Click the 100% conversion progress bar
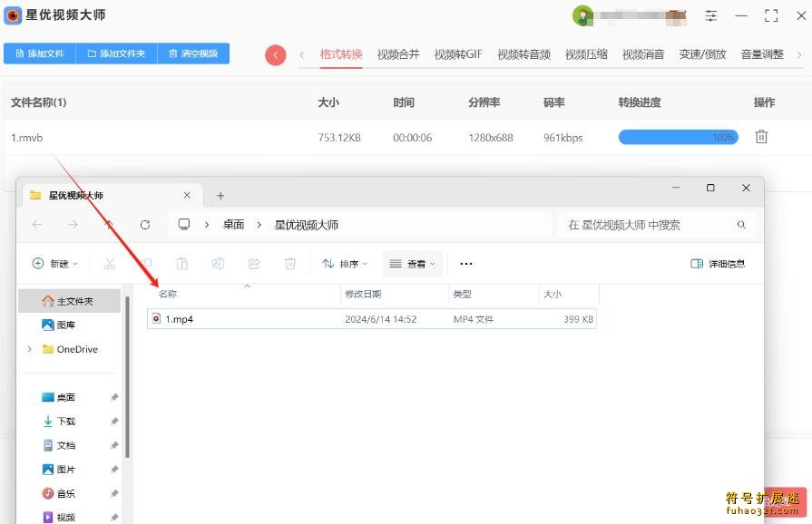The height and width of the screenshot is (524, 812). [x=679, y=137]
